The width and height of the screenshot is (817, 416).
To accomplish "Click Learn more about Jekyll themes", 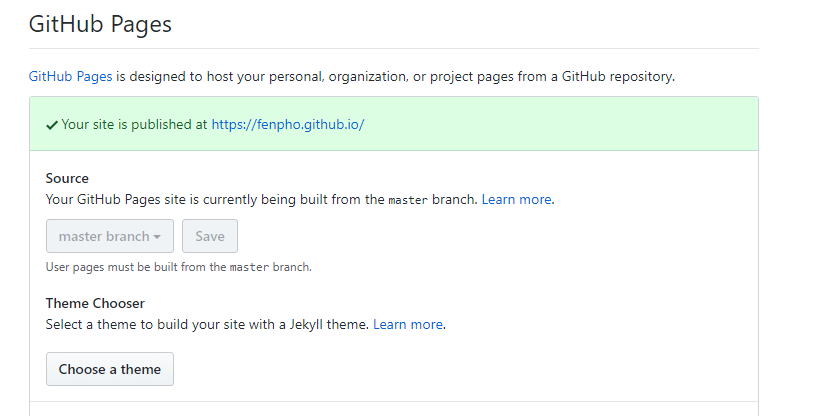I will click(408, 325).
